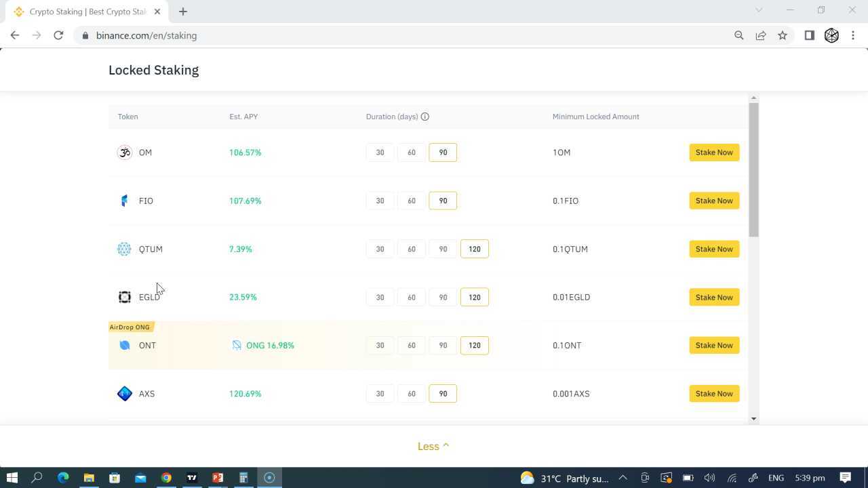Click the 120.69% APY for AXS
Viewport: 868px width, 488px height.
(245, 394)
